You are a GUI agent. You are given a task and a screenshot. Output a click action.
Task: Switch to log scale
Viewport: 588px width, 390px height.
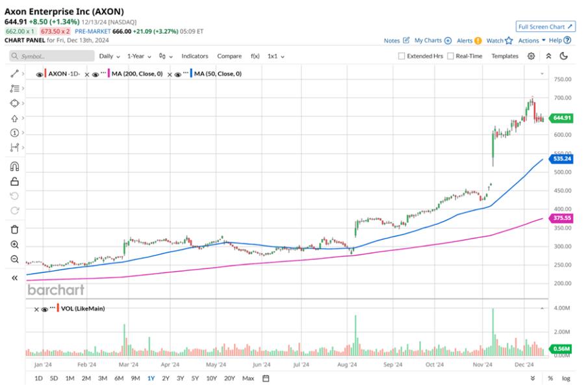[x=566, y=378]
